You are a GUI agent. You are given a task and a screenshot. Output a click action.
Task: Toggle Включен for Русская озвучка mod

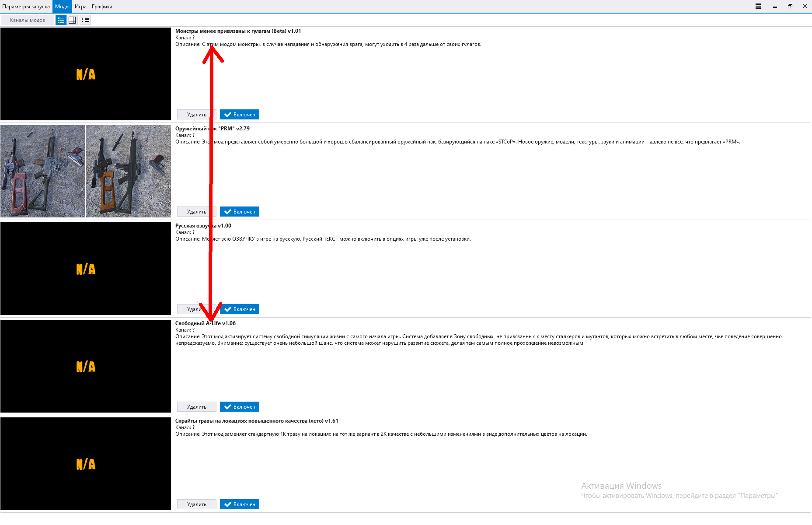(240, 309)
